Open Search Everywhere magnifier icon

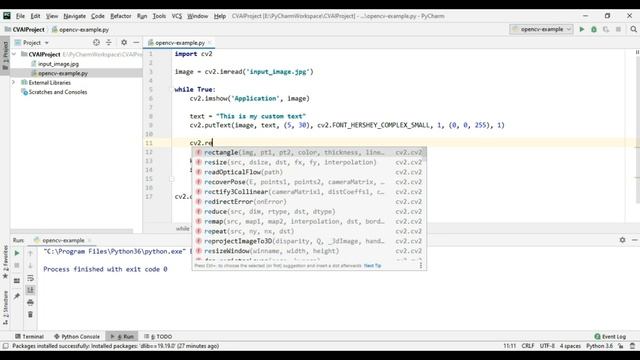coord(633,29)
